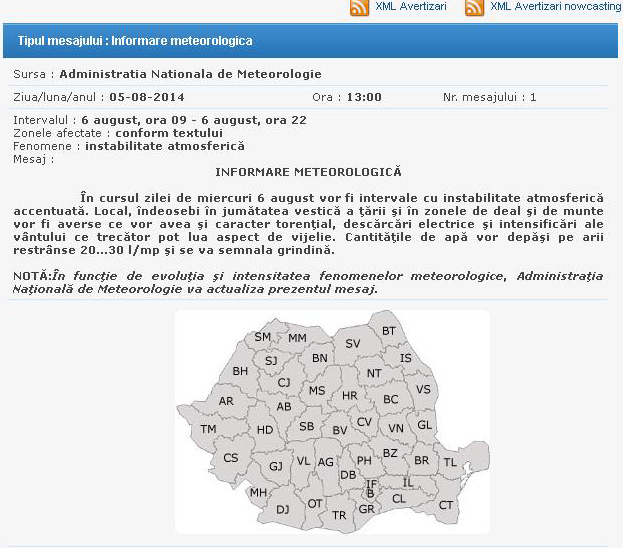Select Teleorman county labeled TR on map

click(x=339, y=515)
